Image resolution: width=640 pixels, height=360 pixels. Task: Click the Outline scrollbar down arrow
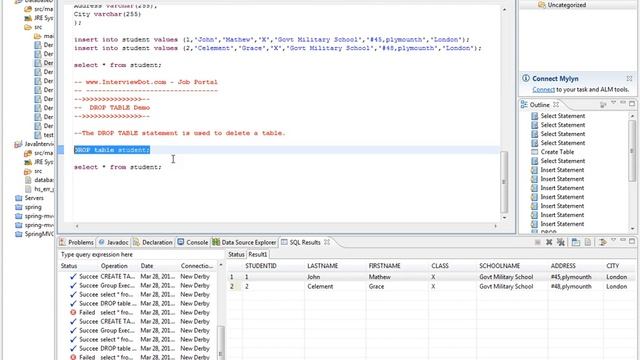pos(632,229)
